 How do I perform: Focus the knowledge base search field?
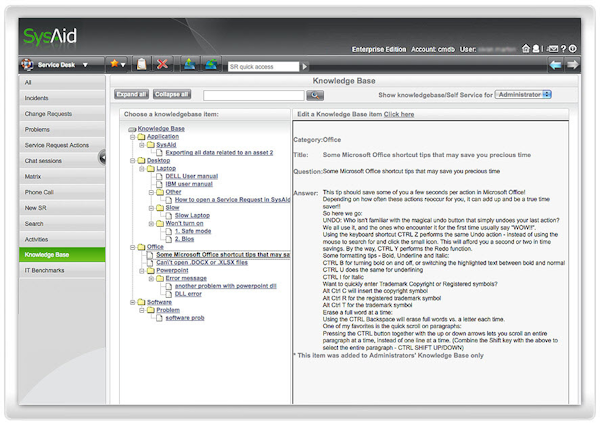pyautogui.click(x=254, y=95)
